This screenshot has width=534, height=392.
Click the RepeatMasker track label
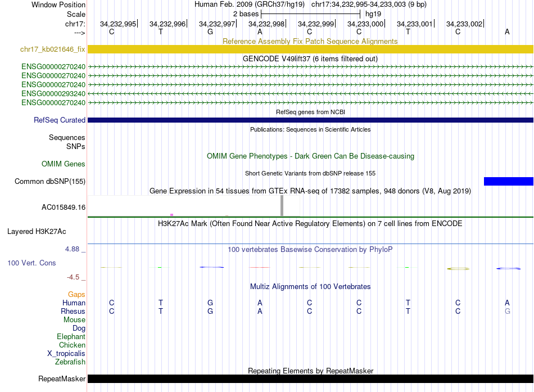[x=62, y=379]
